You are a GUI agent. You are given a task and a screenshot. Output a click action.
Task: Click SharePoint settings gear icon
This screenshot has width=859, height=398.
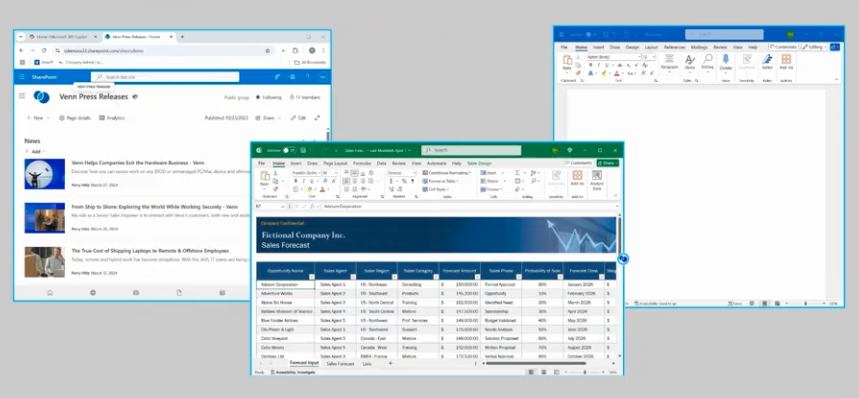click(x=292, y=77)
